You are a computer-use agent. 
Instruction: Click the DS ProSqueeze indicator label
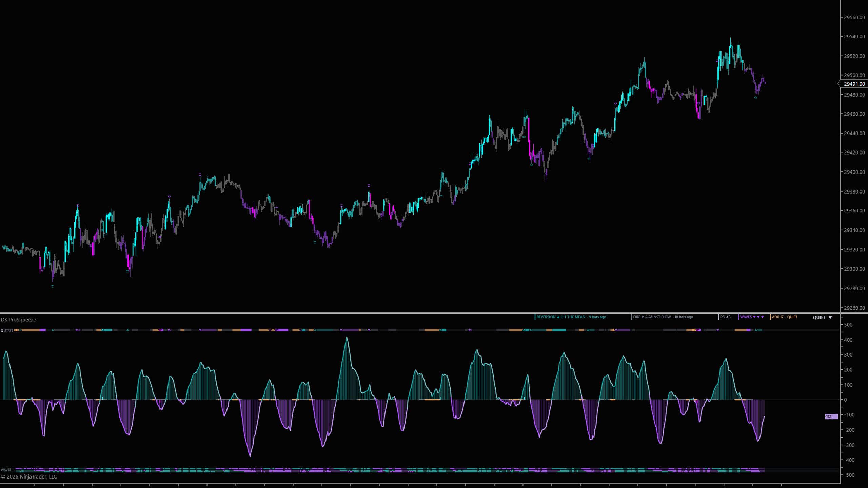tap(18, 320)
